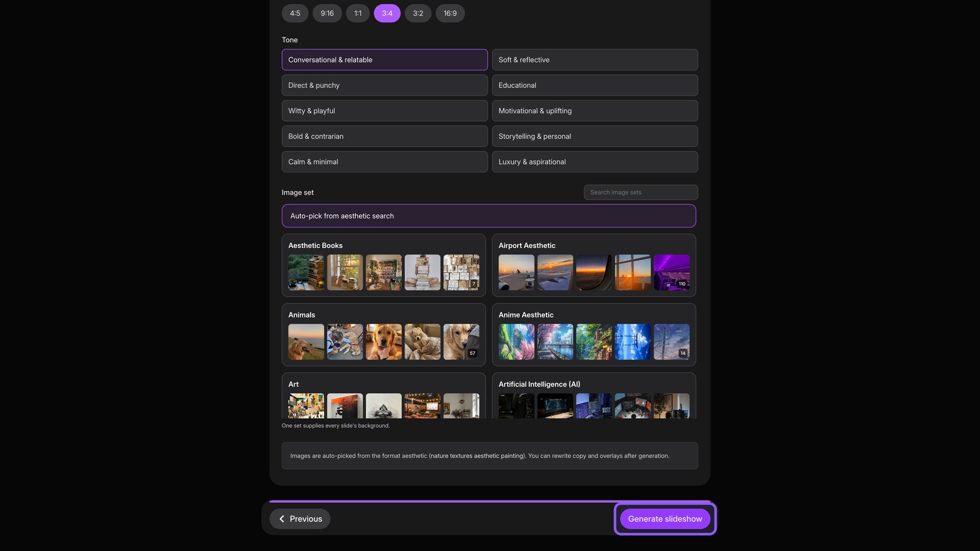
Task: Select the 3:4 aspect ratio pill
Action: tap(387, 13)
